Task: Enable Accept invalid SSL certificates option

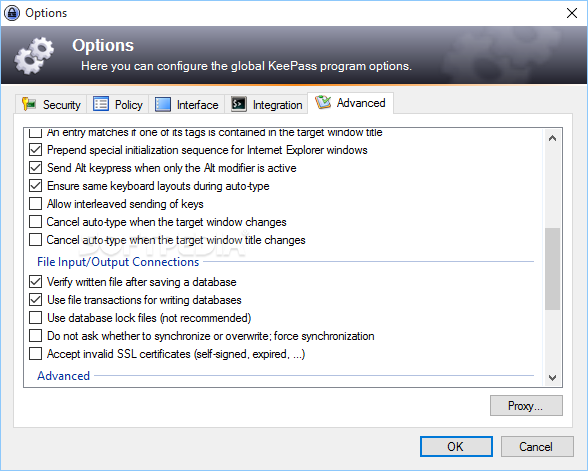Action: [x=36, y=354]
